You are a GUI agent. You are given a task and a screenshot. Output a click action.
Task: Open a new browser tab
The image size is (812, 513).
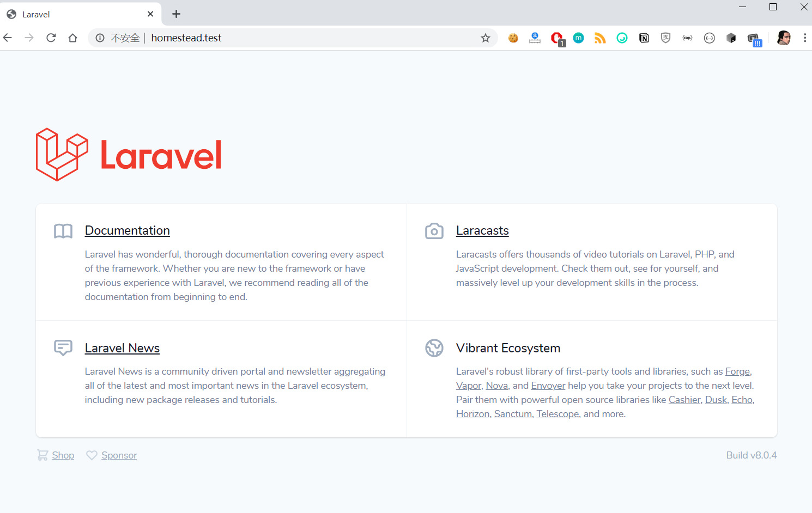point(176,14)
